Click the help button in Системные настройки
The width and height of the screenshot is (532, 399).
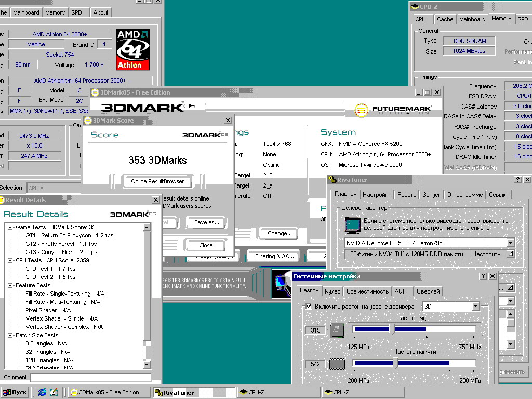coord(484,276)
